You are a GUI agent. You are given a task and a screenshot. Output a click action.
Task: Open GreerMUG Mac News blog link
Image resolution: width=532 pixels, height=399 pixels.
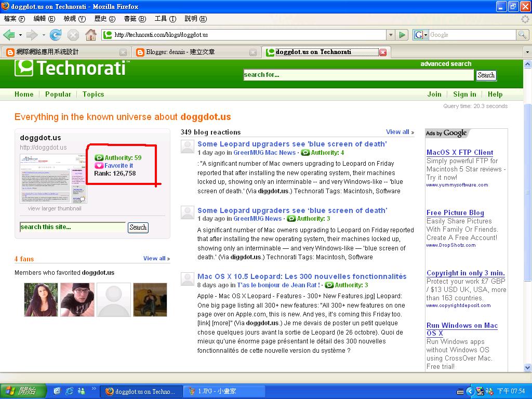point(264,153)
